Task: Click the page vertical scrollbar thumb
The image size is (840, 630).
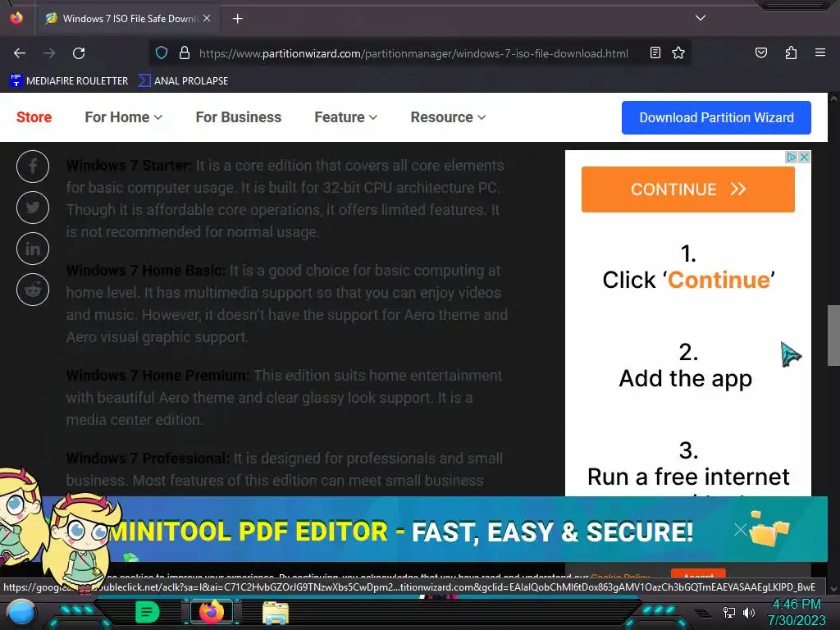Action: click(x=833, y=336)
